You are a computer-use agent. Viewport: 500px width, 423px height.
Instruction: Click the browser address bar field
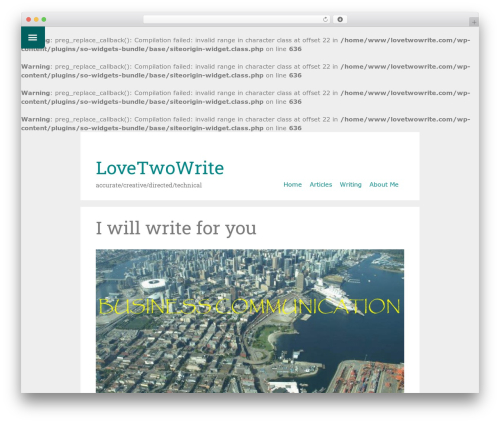pyautogui.click(x=237, y=20)
